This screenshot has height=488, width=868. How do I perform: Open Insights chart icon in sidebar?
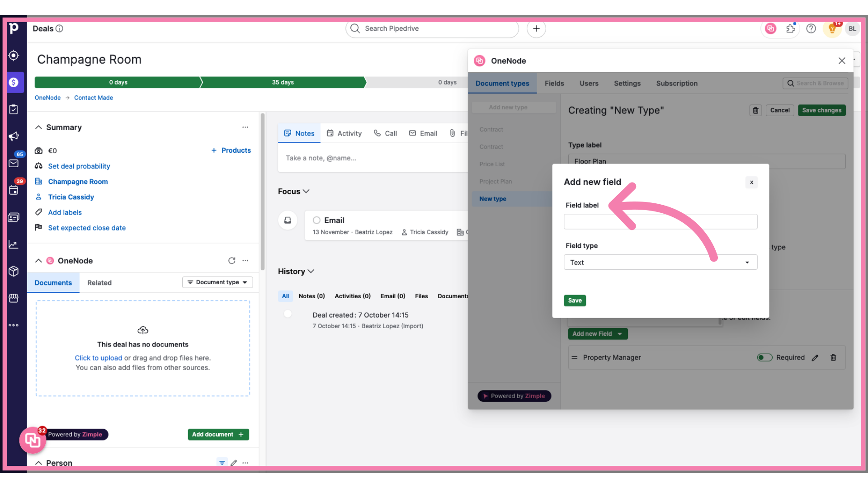click(x=14, y=244)
